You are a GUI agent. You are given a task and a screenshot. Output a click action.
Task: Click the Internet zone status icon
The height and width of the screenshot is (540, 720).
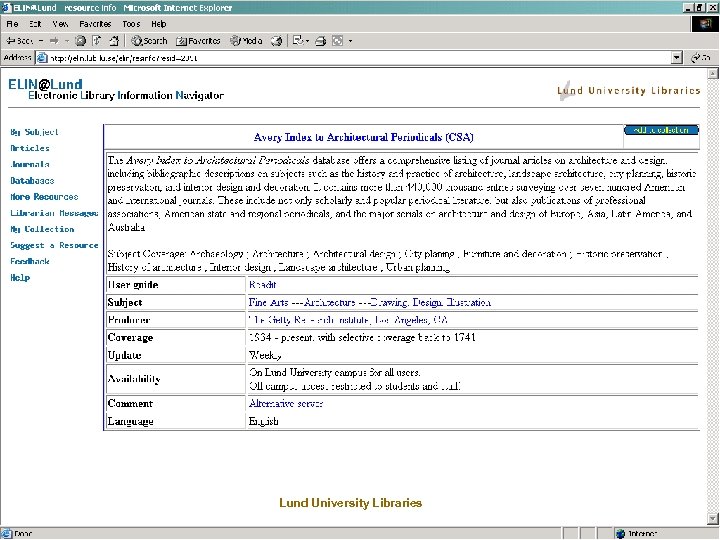pyautogui.click(x=621, y=533)
